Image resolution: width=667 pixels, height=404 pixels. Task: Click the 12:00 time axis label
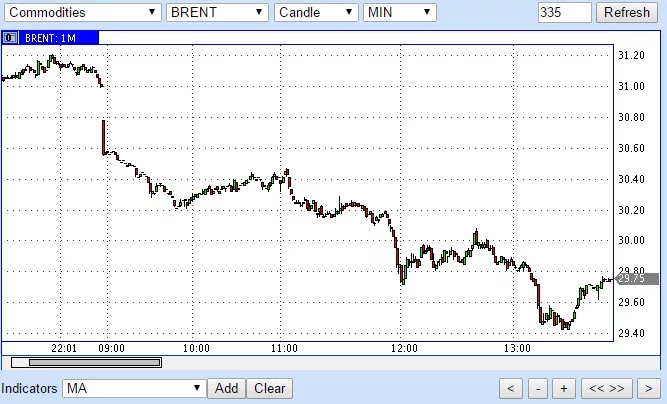[404, 349]
